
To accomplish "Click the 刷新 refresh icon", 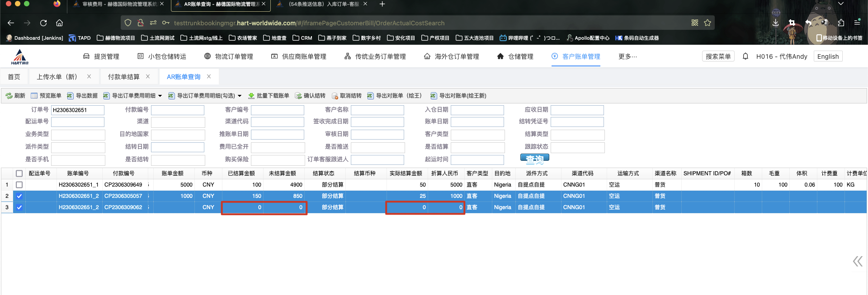I will 9,96.
